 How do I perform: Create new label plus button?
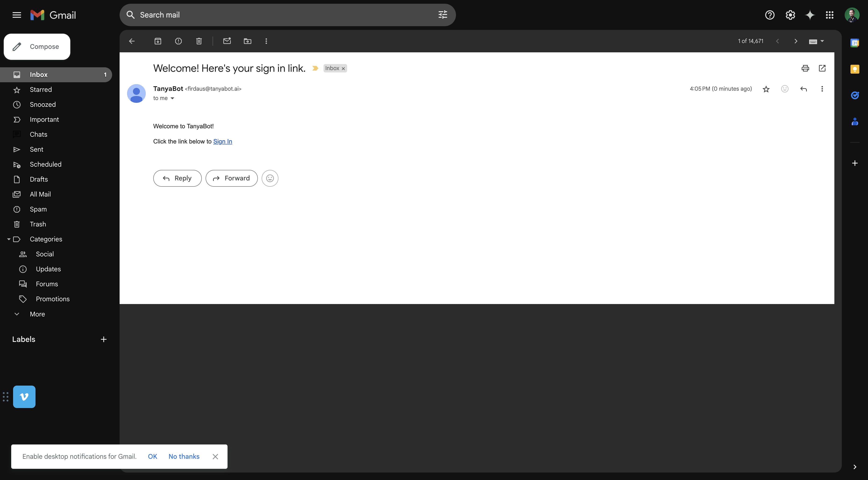tap(103, 339)
